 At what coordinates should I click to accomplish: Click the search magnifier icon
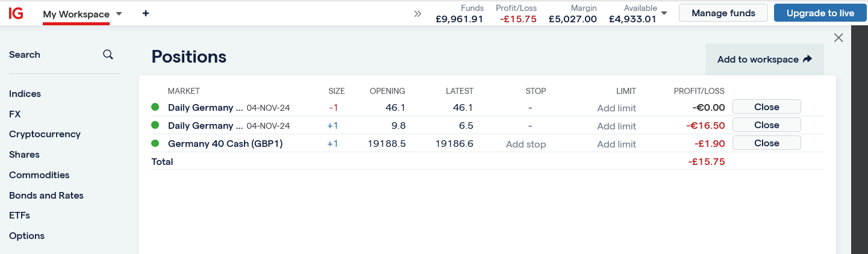[108, 55]
